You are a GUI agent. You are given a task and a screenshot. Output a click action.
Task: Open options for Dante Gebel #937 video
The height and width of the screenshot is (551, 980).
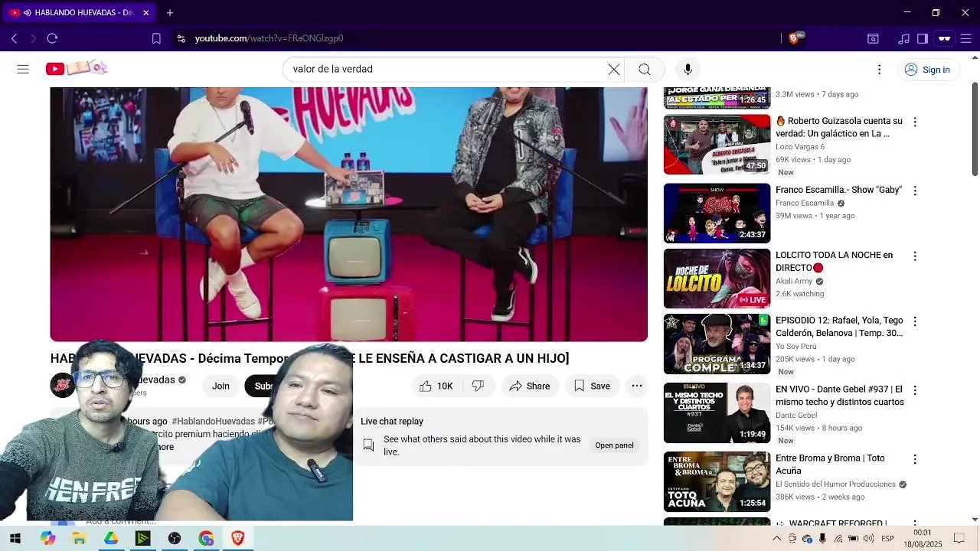(x=914, y=390)
